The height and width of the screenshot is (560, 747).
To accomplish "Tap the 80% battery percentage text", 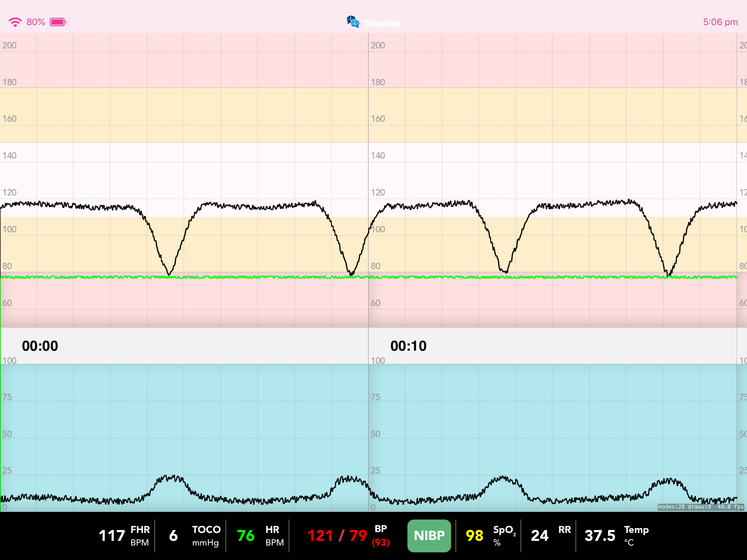I will click(x=36, y=22).
